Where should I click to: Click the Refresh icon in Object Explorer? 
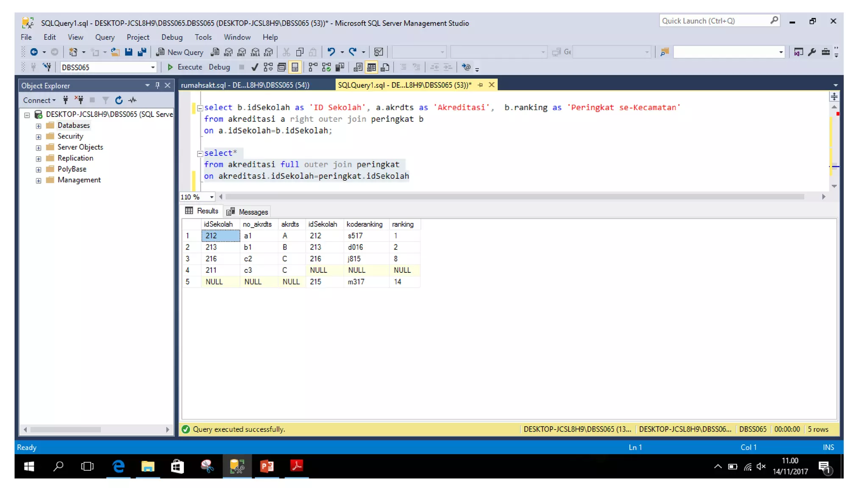[119, 100]
